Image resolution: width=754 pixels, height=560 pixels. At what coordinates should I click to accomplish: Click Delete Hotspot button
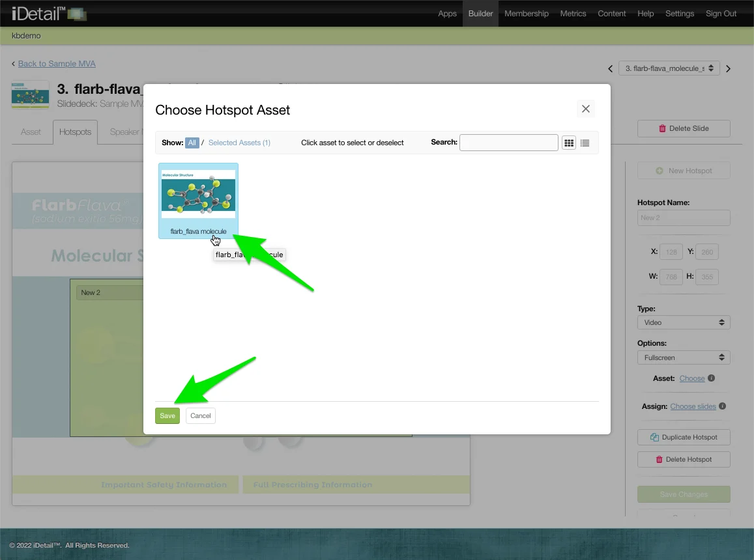(684, 460)
